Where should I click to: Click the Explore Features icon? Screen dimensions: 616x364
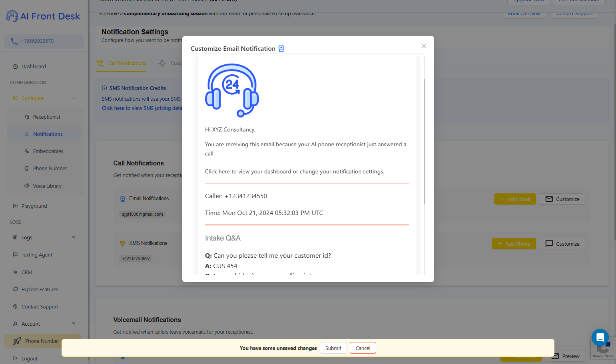coord(15,289)
